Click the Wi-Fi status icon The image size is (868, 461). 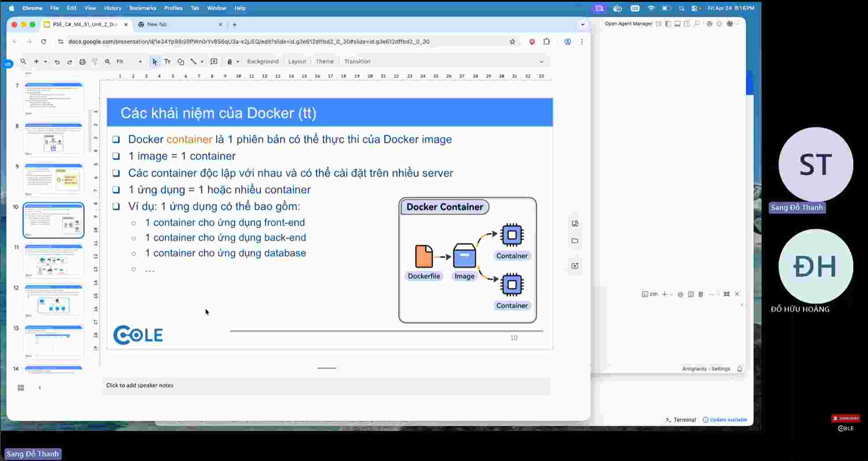[651, 8]
